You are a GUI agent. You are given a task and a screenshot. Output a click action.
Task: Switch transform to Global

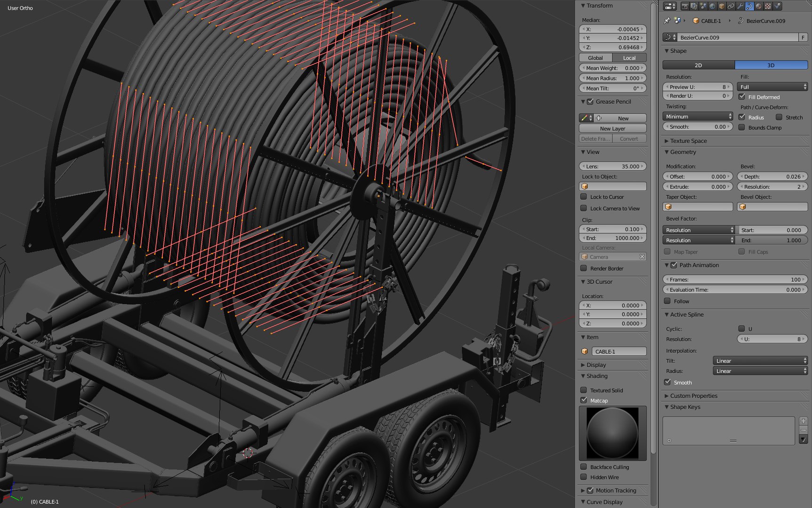pyautogui.click(x=595, y=58)
